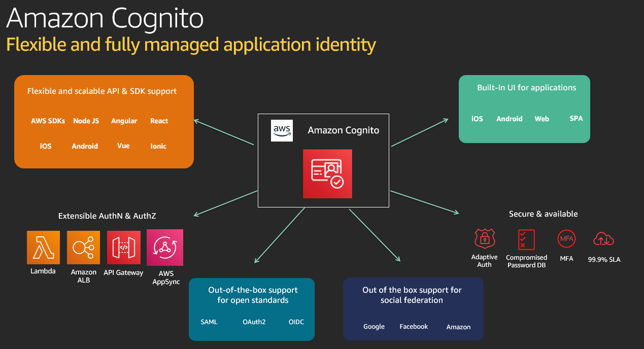Select the Amazon ALB icon

click(83, 248)
